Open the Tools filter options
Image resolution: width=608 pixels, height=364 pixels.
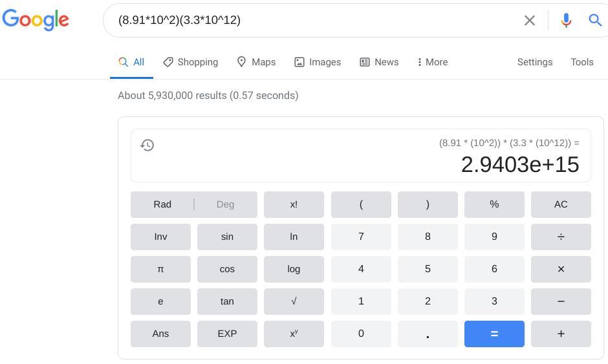[581, 62]
